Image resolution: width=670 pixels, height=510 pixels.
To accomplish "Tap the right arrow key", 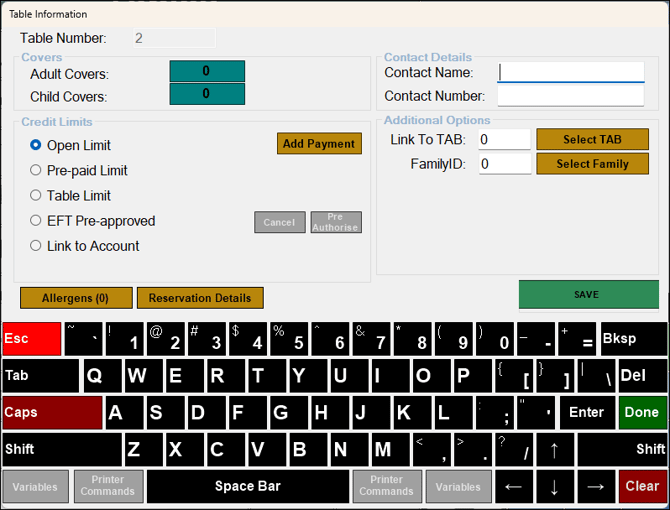I will click(596, 487).
